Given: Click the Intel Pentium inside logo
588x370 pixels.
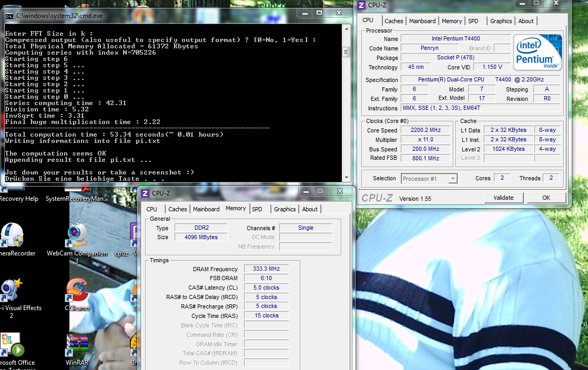Looking at the screenshot, I should point(538,53).
